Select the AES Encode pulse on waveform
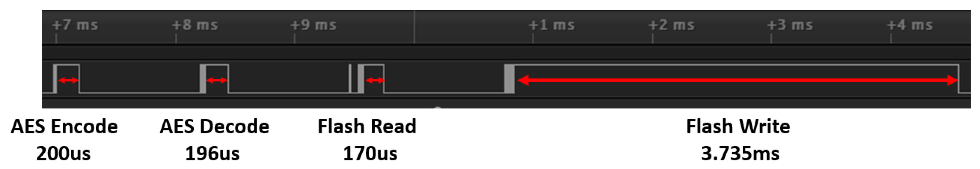Image resolution: width=980 pixels, height=169 pixels. [67, 79]
